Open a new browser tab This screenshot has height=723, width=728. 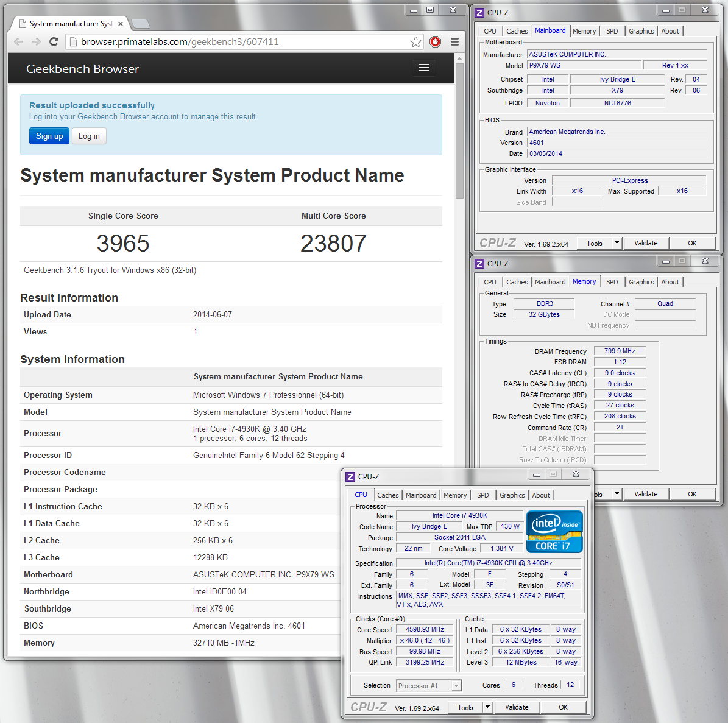click(x=140, y=24)
